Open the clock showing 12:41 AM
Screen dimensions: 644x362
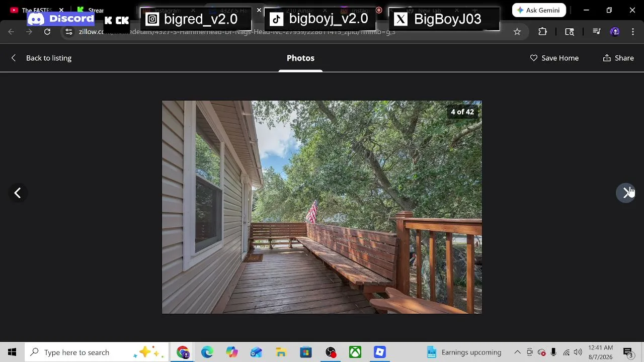(600, 352)
